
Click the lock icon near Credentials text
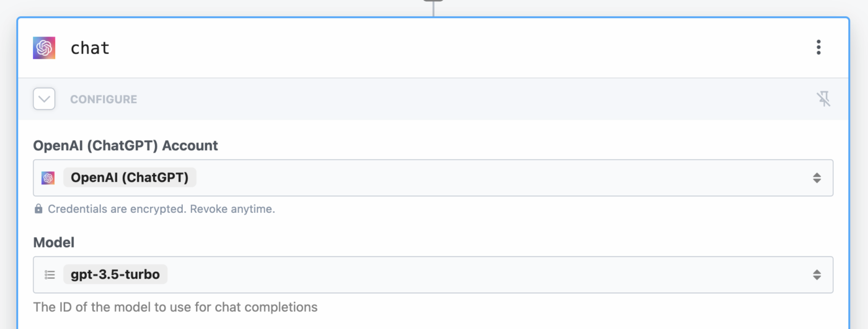click(38, 209)
